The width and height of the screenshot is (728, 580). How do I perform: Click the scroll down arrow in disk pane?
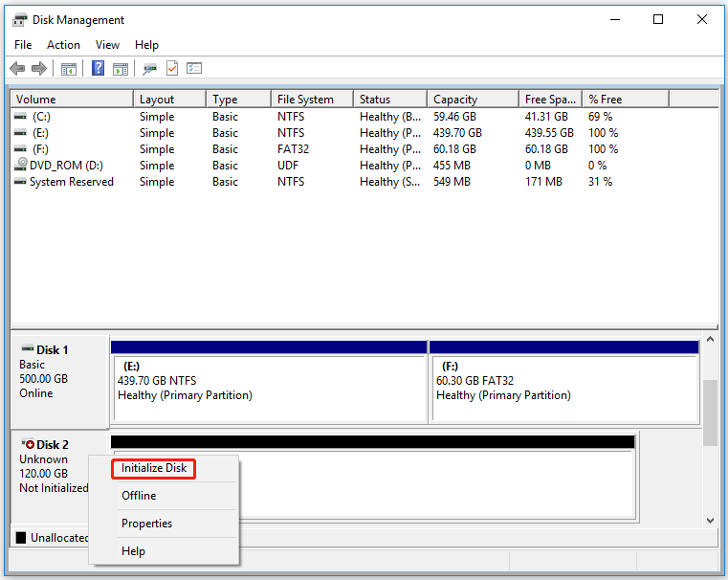point(710,521)
